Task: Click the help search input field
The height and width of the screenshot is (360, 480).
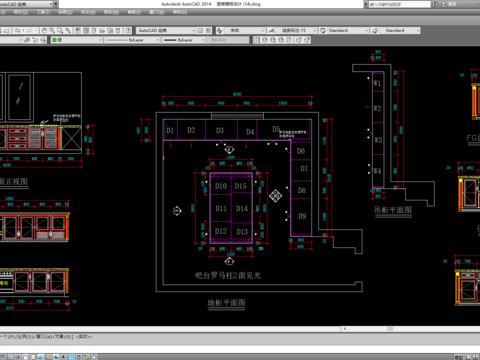Action: coord(399,4)
